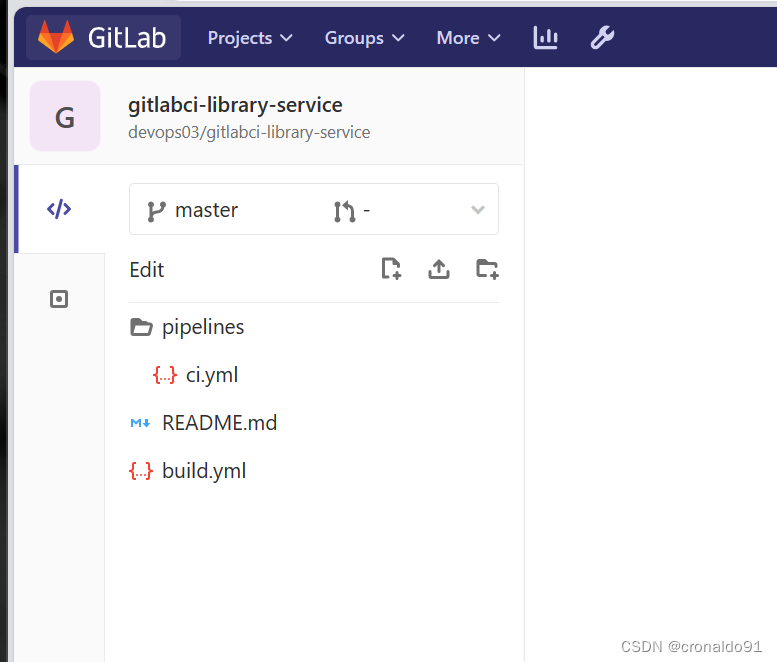Click the merge request icon in the selector
The image size is (777, 662).
[344, 212]
